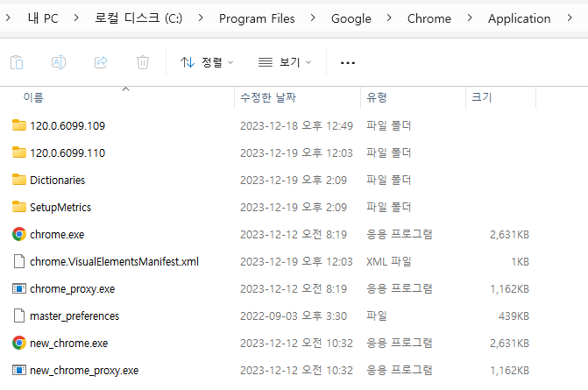Select the chrome_proxy.exe file name
Screen dimensions: 588x390
73,289
